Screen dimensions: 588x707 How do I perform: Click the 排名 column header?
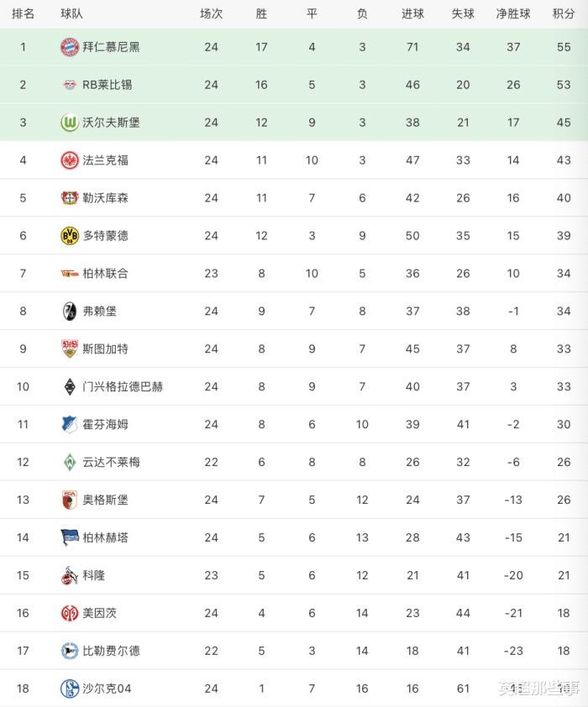(x=24, y=14)
